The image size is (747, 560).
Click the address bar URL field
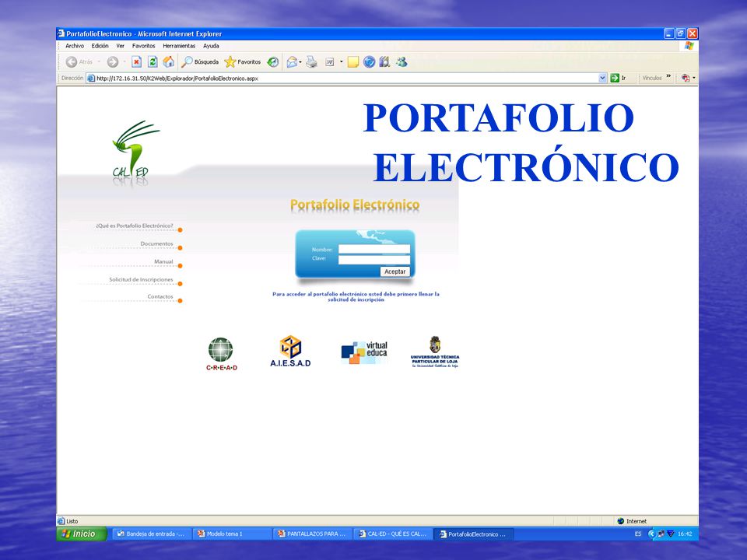(346, 78)
